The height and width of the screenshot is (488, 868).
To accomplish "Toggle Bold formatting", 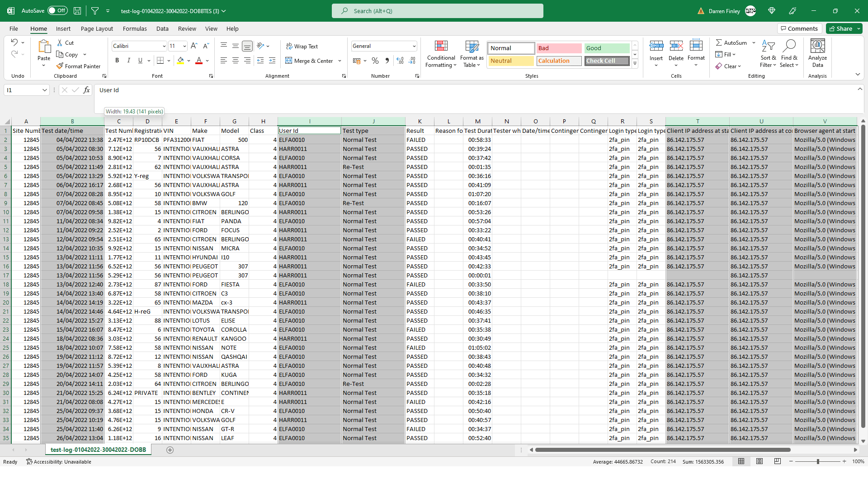I will pyautogui.click(x=117, y=61).
